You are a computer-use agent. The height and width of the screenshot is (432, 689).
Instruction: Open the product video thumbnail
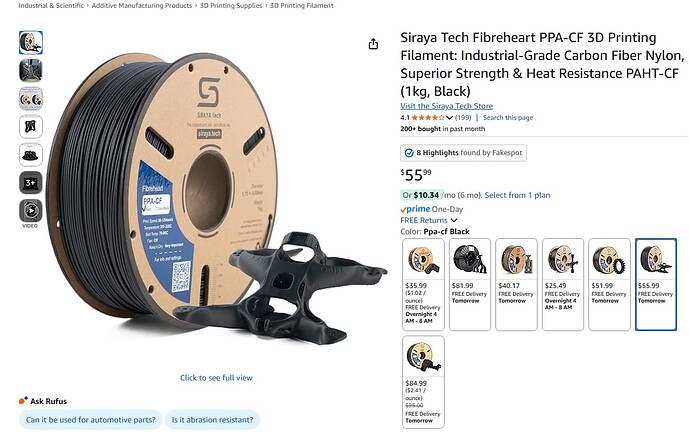tap(31, 211)
